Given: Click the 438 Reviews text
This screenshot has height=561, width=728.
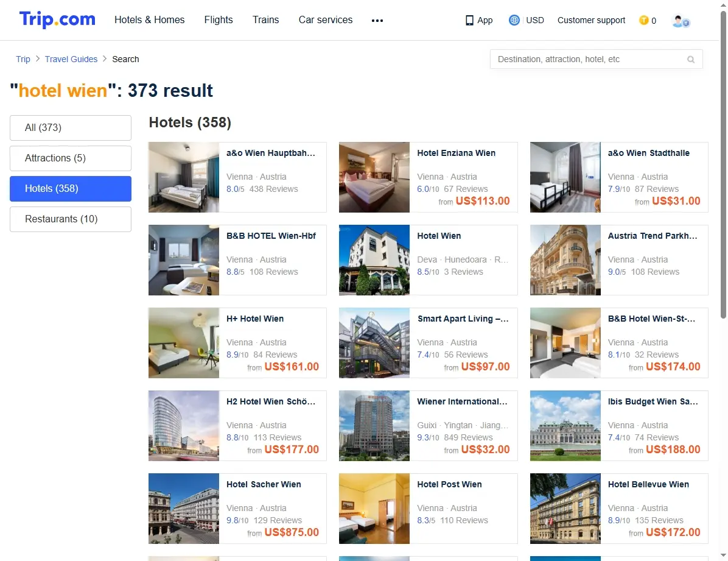Looking at the screenshot, I should coord(273,189).
